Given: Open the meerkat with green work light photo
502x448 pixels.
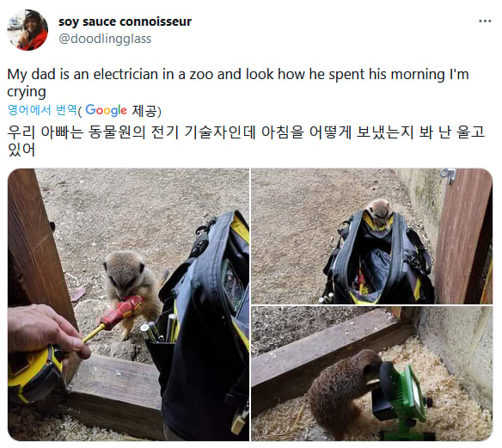Looking at the screenshot, I should click(x=371, y=373).
